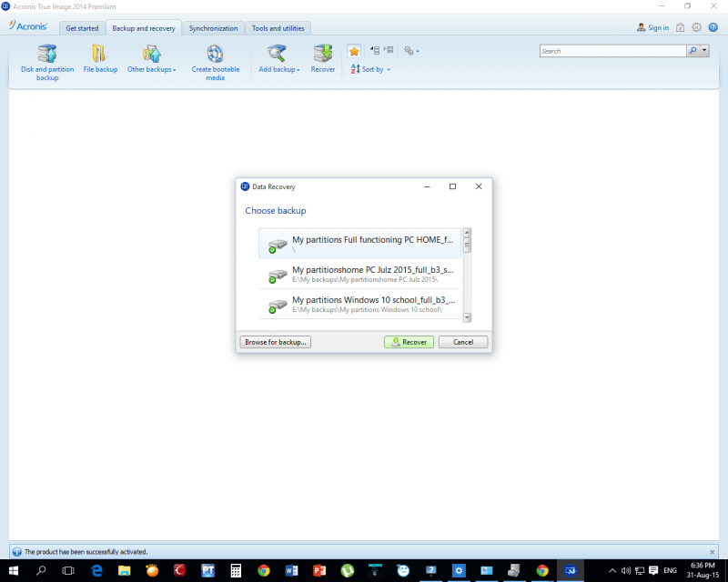The width and height of the screenshot is (728, 582).
Task: Select 'My partitions Full functioning PC HOME' backup
Action: pos(359,243)
